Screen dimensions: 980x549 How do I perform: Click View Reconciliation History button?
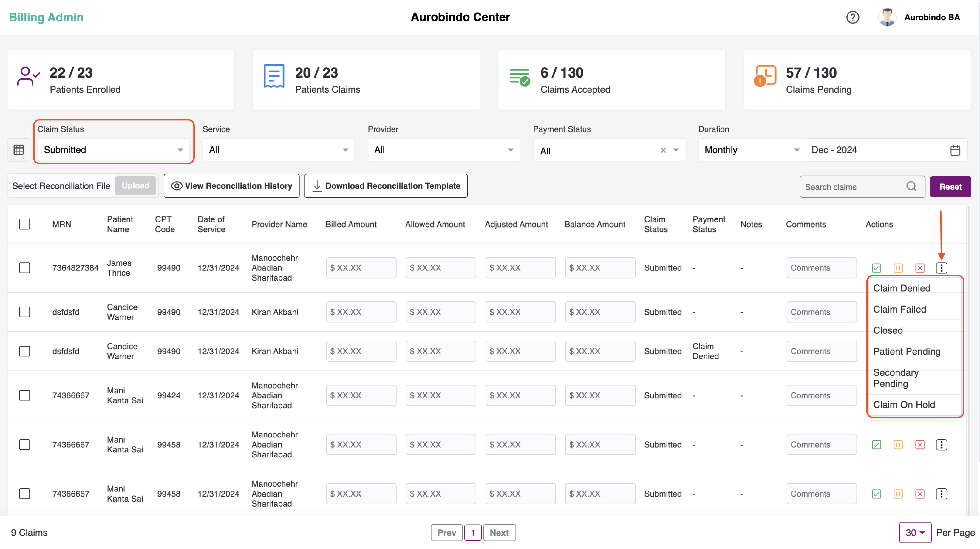[x=231, y=186]
